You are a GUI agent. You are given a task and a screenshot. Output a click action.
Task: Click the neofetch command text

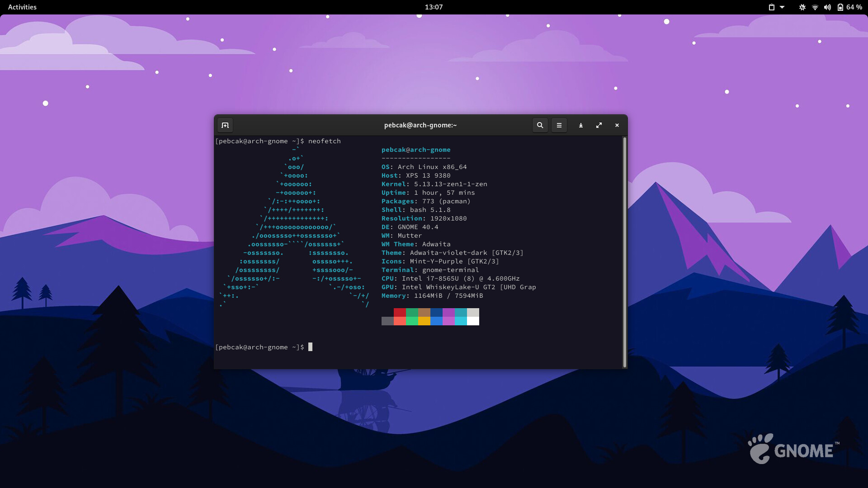pyautogui.click(x=325, y=141)
